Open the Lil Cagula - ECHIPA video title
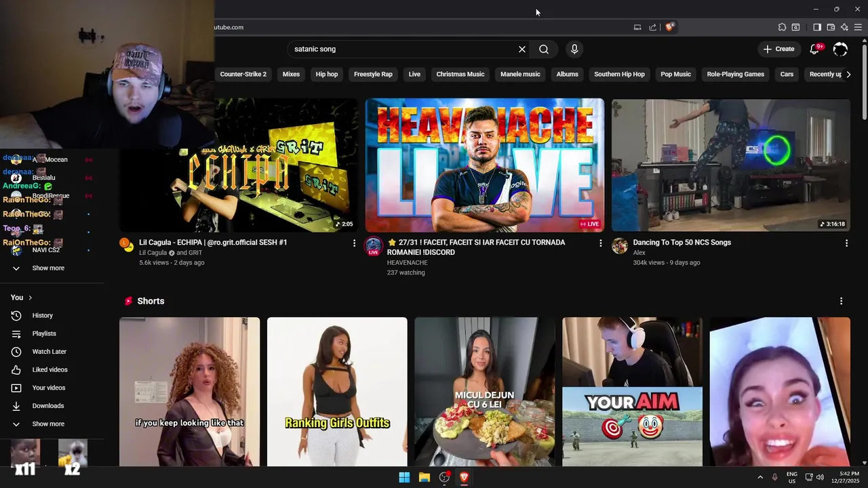This screenshot has height=488, width=868. [213, 243]
